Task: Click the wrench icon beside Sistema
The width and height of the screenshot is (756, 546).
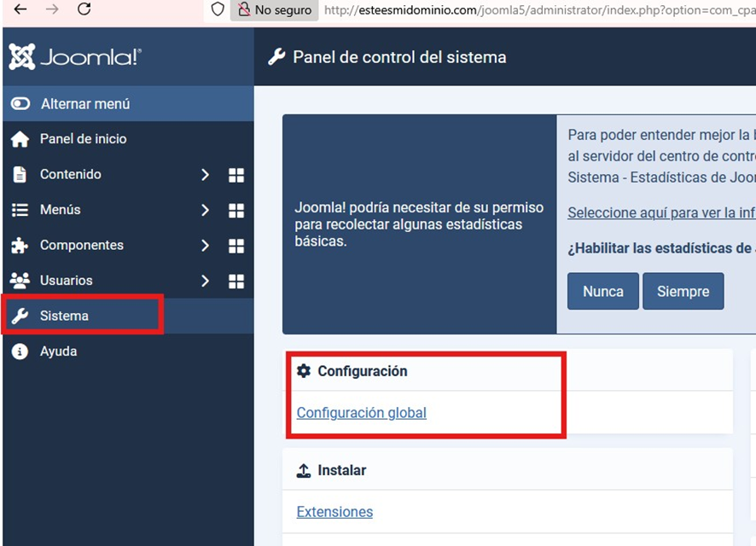Action: coord(20,316)
